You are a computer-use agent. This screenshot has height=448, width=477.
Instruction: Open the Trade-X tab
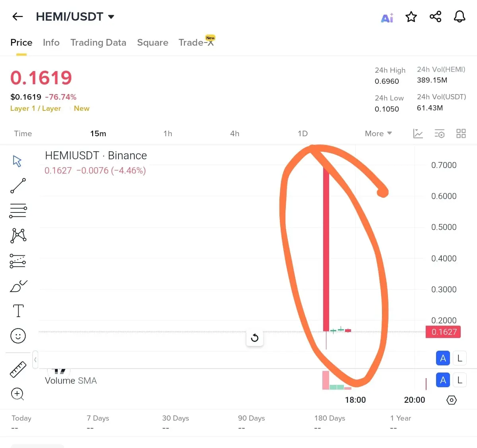[x=196, y=42]
